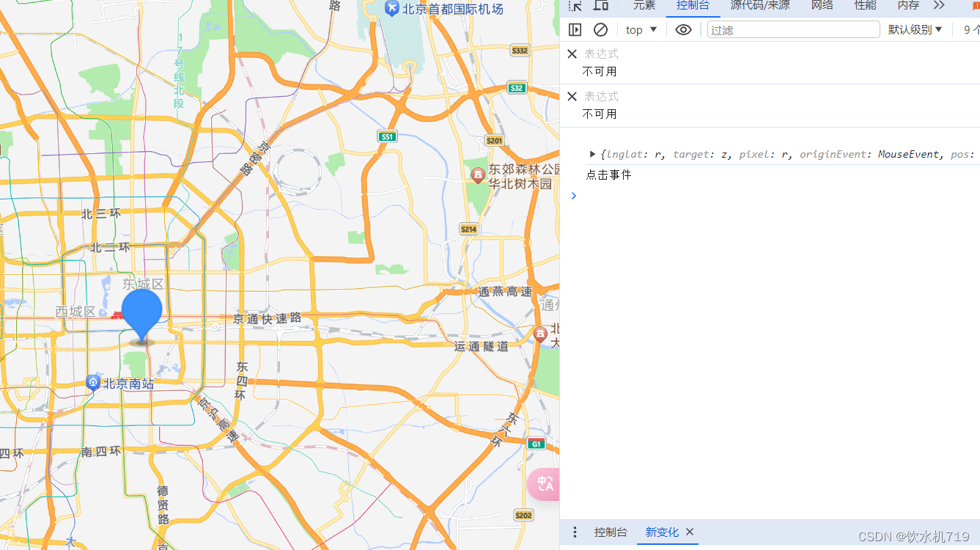Create a live expression with the eye icon
The height and width of the screenshot is (550, 980).
click(683, 29)
